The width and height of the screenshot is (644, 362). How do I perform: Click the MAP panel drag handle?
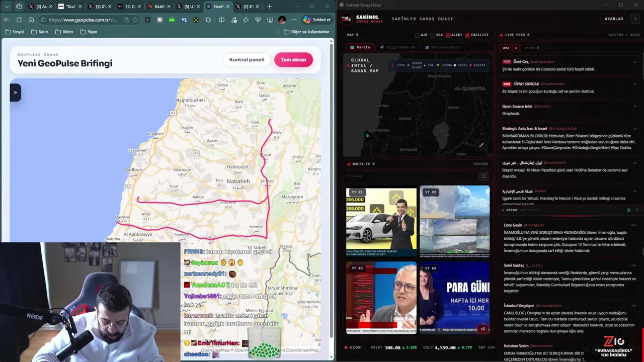(x=358, y=35)
